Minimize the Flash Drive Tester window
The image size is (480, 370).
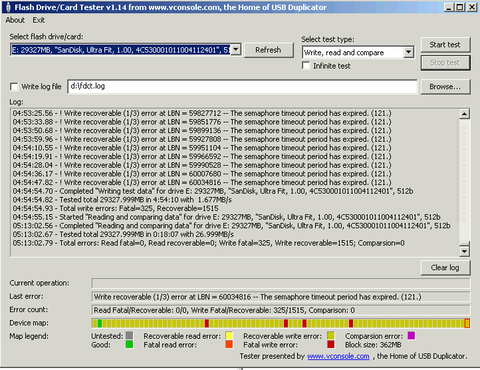449,7
